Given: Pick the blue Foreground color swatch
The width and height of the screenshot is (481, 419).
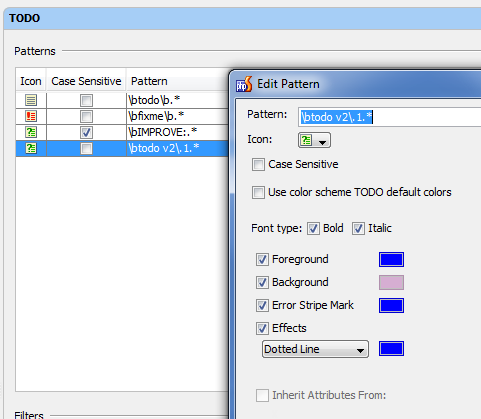Looking at the screenshot, I should [391, 259].
